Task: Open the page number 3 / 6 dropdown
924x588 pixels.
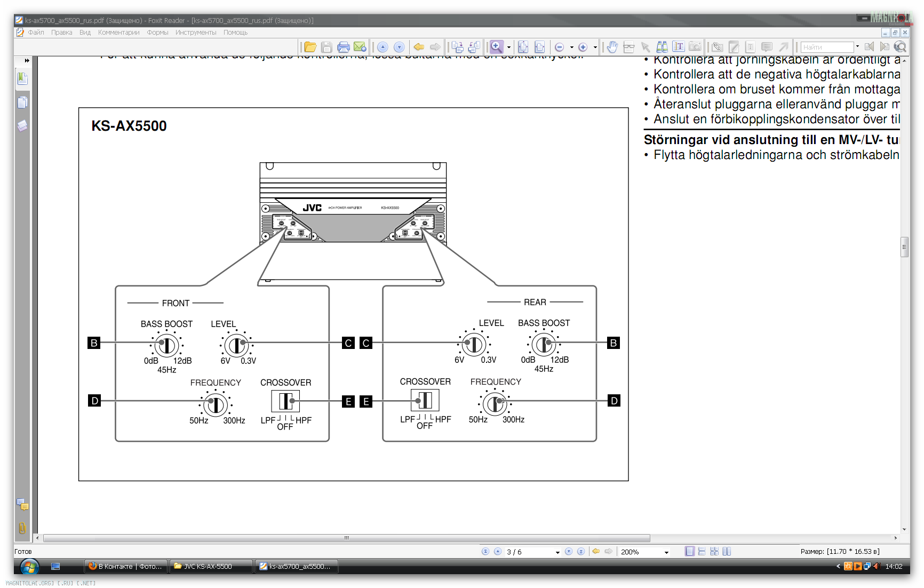Action: (x=557, y=552)
